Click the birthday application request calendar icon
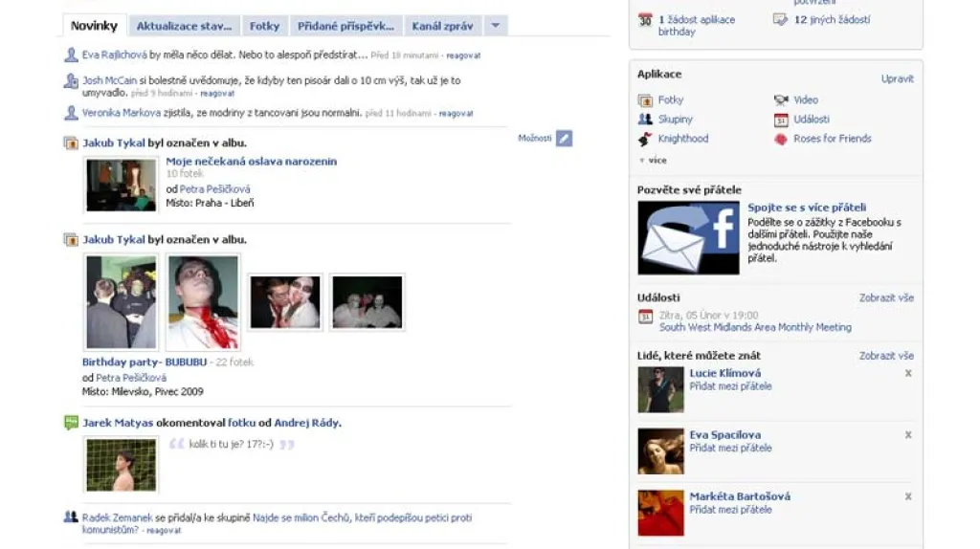980x549 pixels. pos(645,20)
